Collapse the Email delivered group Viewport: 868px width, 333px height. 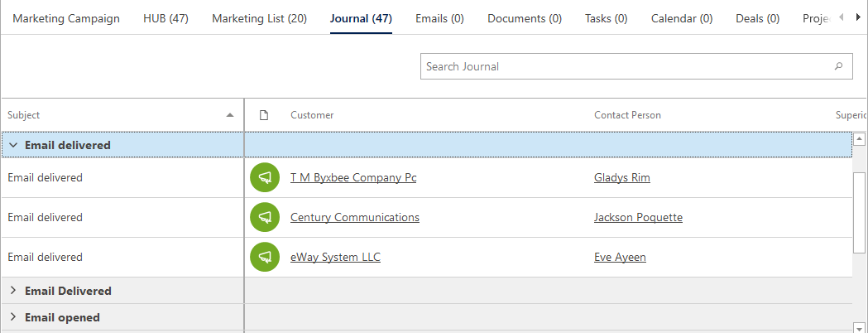pos(13,145)
